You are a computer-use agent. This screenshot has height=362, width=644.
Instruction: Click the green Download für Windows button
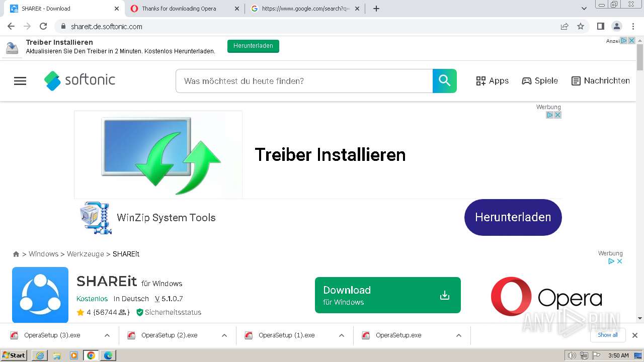click(388, 295)
